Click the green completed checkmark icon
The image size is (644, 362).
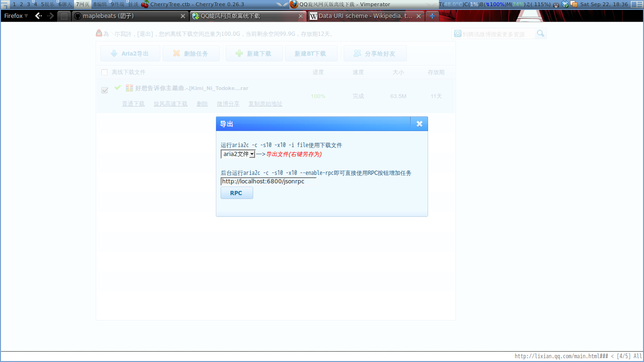[x=118, y=88]
